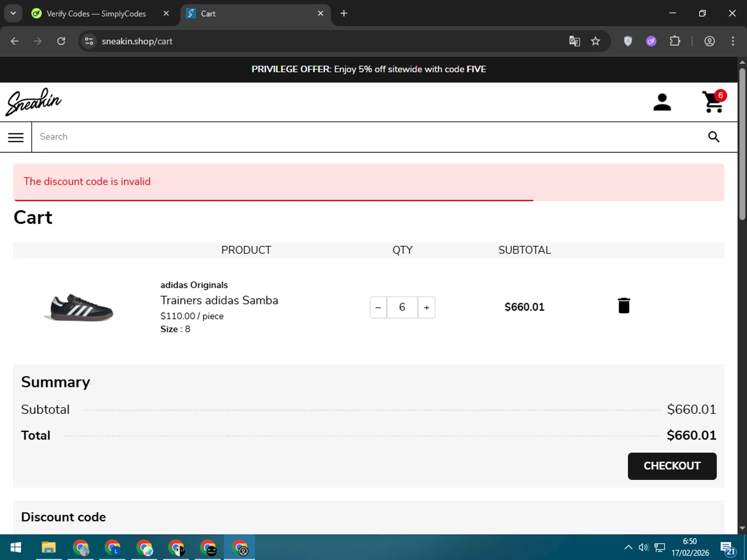Open the volume speaker tray icon
This screenshot has width=747, height=560.
643,548
